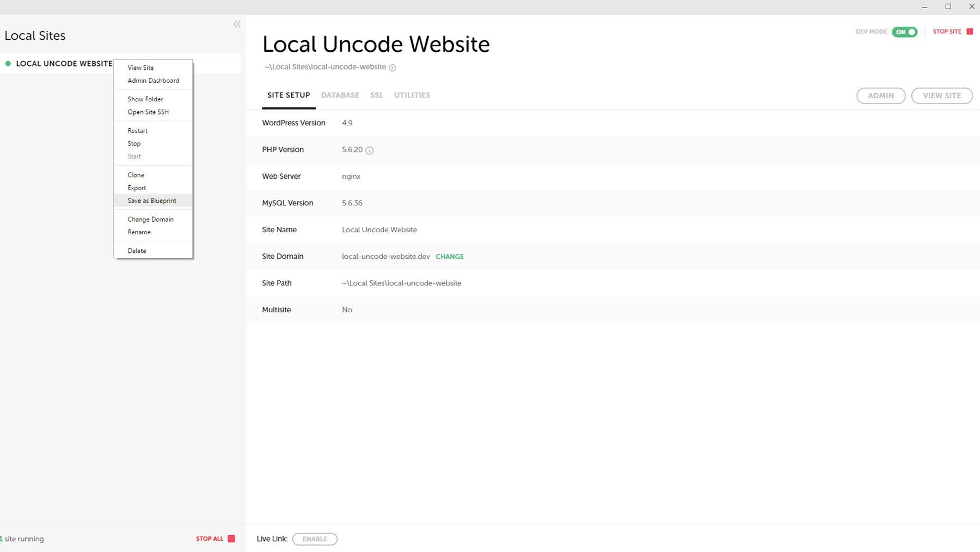The image size is (980, 552).
Task: Click the red Stop Site square icon
Action: tap(970, 32)
